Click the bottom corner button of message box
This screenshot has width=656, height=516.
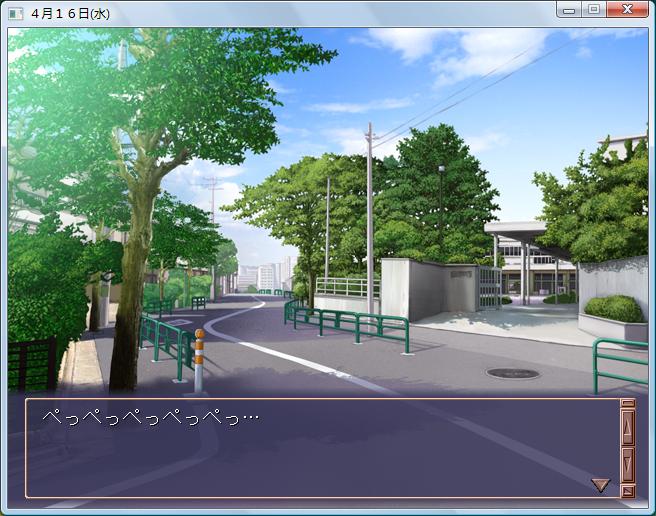tap(628, 490)
